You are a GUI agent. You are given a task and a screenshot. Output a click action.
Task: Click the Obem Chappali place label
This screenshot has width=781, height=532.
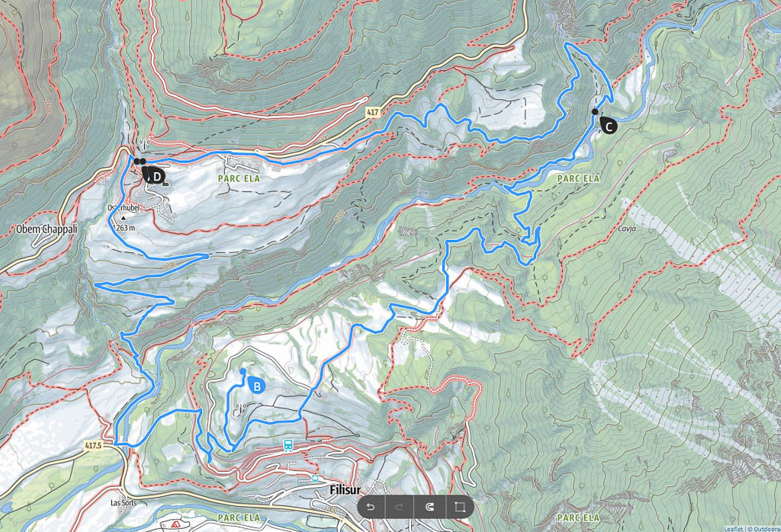click(47, 229)
